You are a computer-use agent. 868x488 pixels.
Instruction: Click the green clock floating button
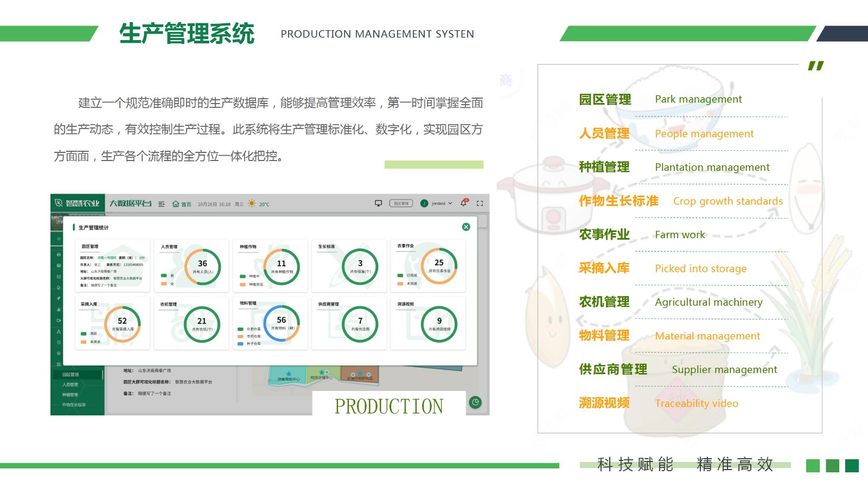[x=475, y=402]
